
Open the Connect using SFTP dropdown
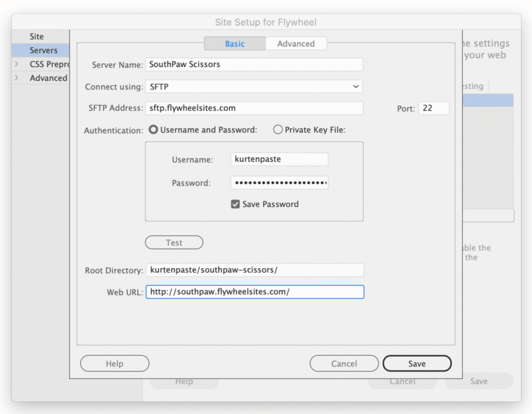pos(254,87)
